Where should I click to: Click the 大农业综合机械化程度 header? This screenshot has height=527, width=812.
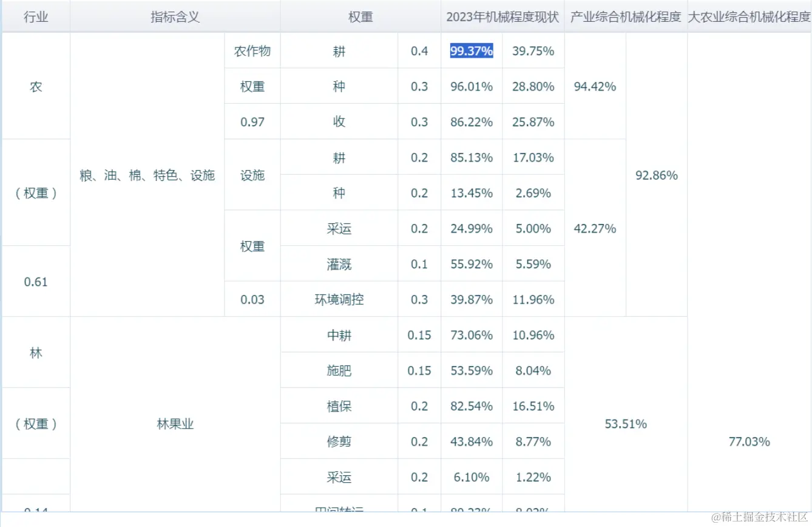point(749,16)
